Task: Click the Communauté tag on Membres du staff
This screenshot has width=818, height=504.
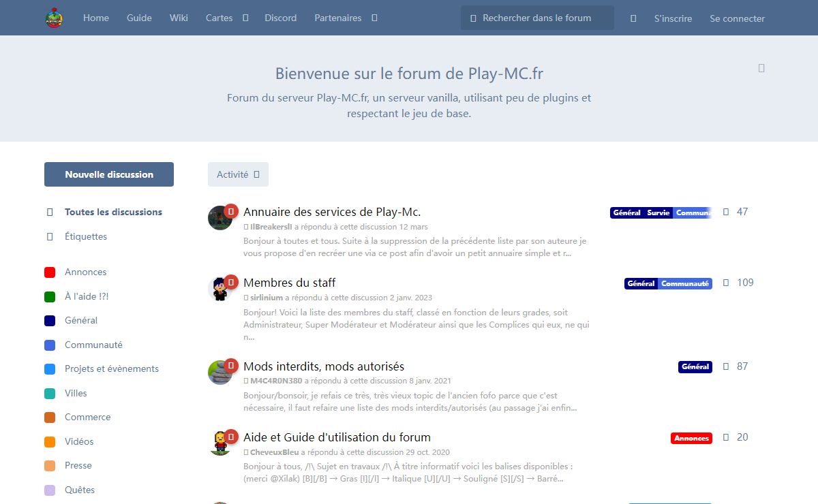Action: pyautogui.click(x=685, y=283)
